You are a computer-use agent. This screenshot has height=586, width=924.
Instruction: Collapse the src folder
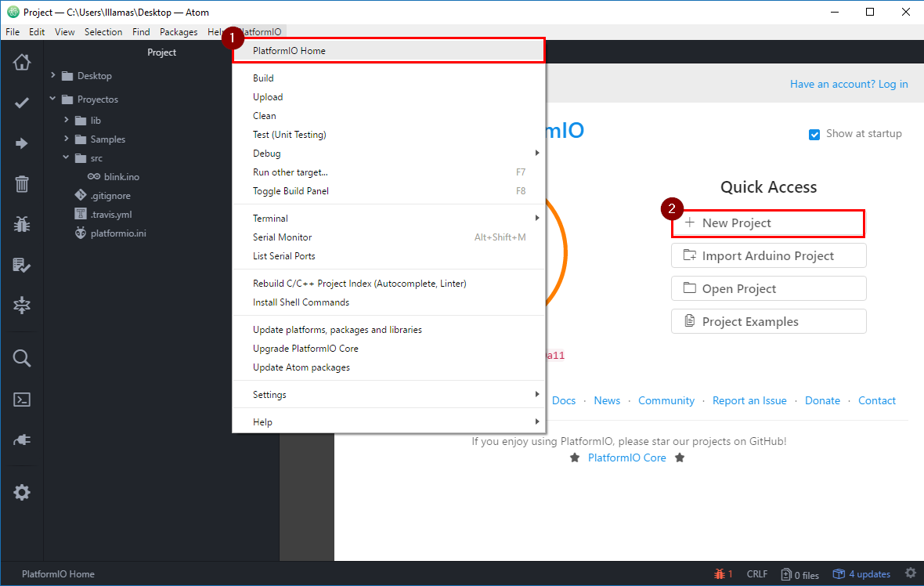click(66, 158)
